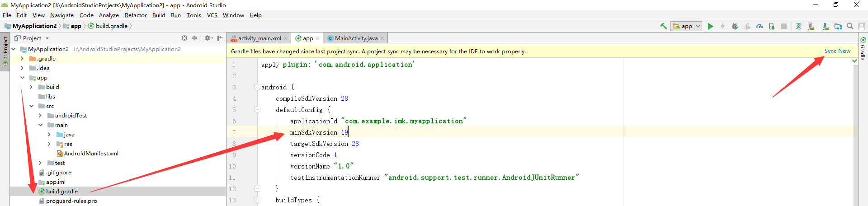Open the Gradle side tool window
This screenshot has width=868, height=206.
863,49
